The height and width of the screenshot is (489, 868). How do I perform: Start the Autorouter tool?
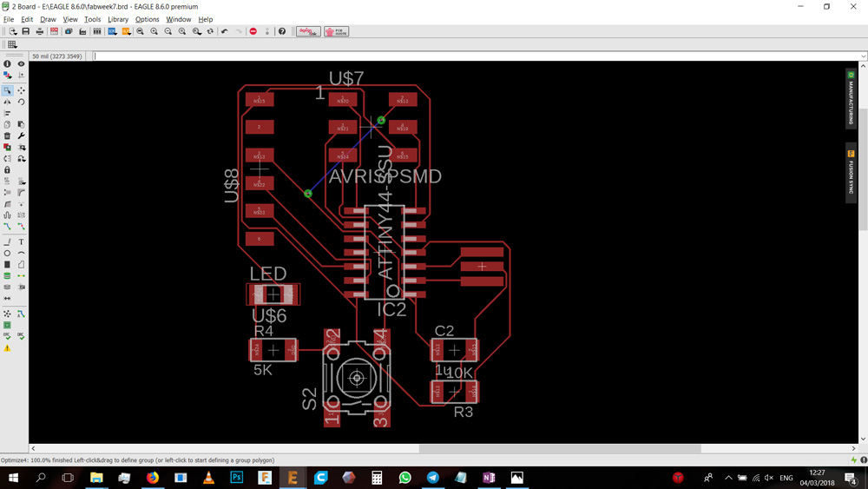21,314
